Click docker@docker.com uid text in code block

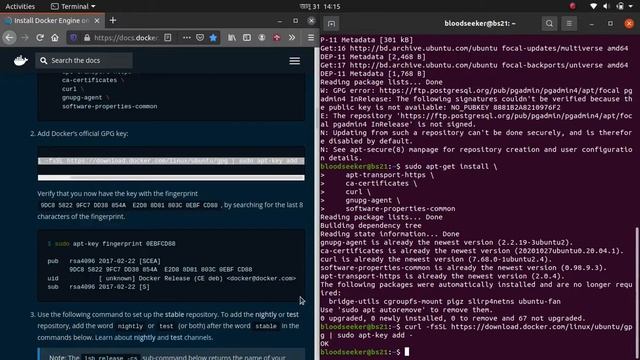click(261, 278)
